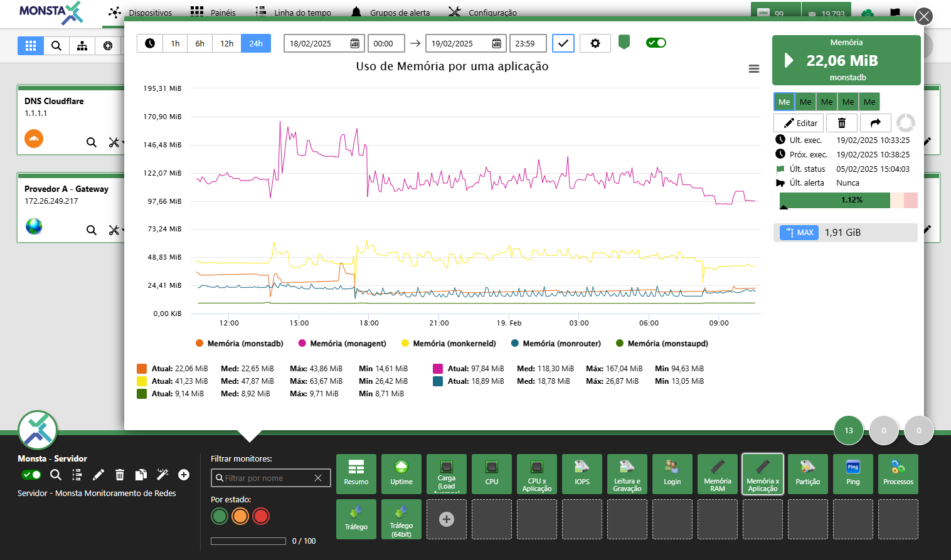Confirm date range with checkmark button

(563, 43)
